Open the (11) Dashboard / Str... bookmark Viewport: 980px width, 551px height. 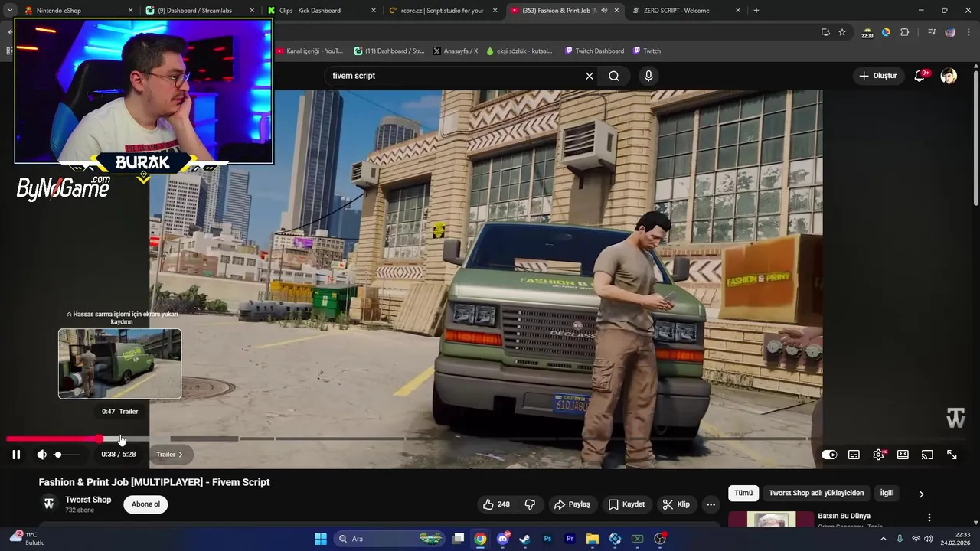click(389, 51)
